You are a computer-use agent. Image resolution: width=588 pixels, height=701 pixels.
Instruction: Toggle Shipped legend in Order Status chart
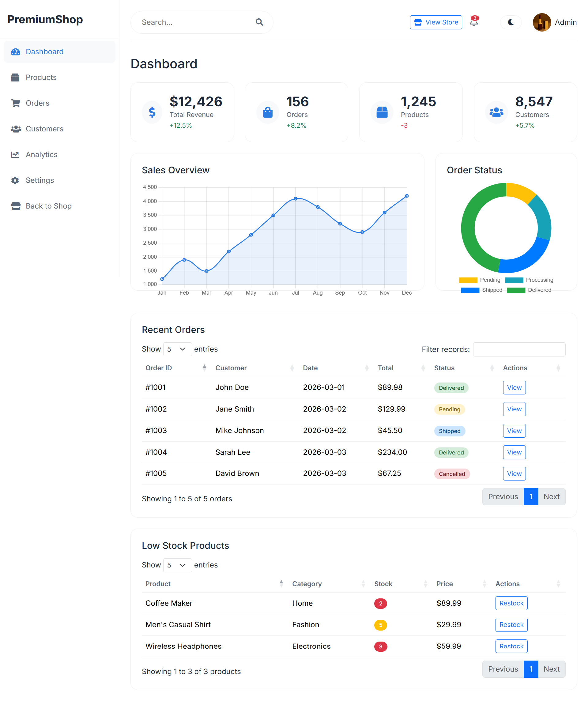click(x=481, y=290)
